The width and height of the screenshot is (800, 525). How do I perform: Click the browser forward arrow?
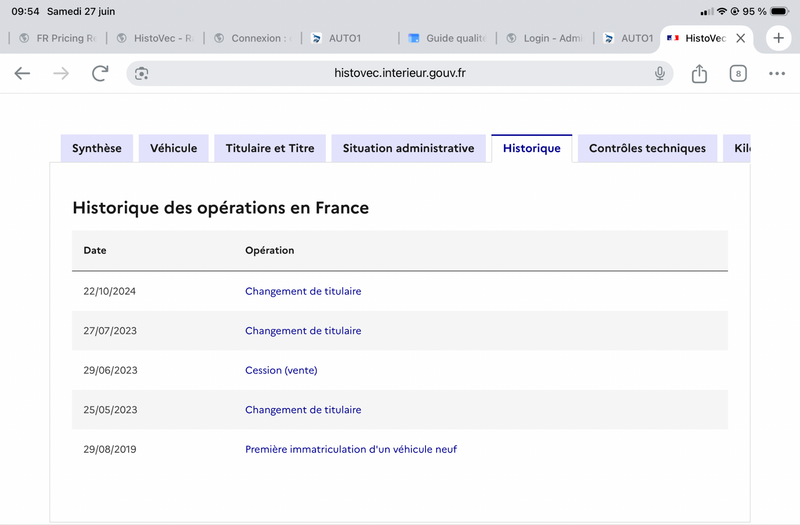coord(61,73)
